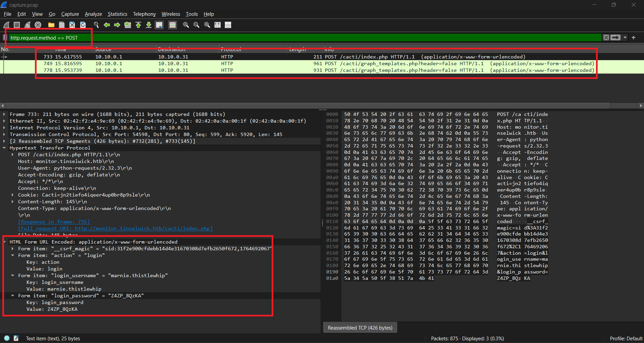Follow the Response in frame 735 link

click(x=54, y=222)
